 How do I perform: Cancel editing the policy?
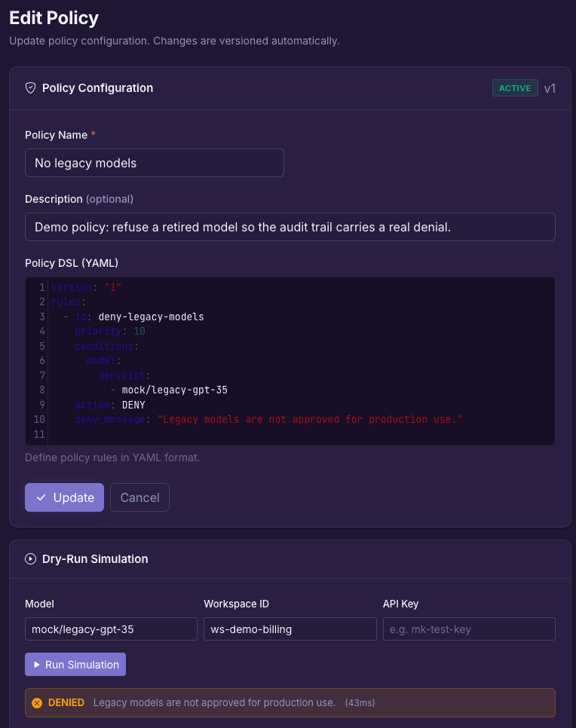coord(139,497)
